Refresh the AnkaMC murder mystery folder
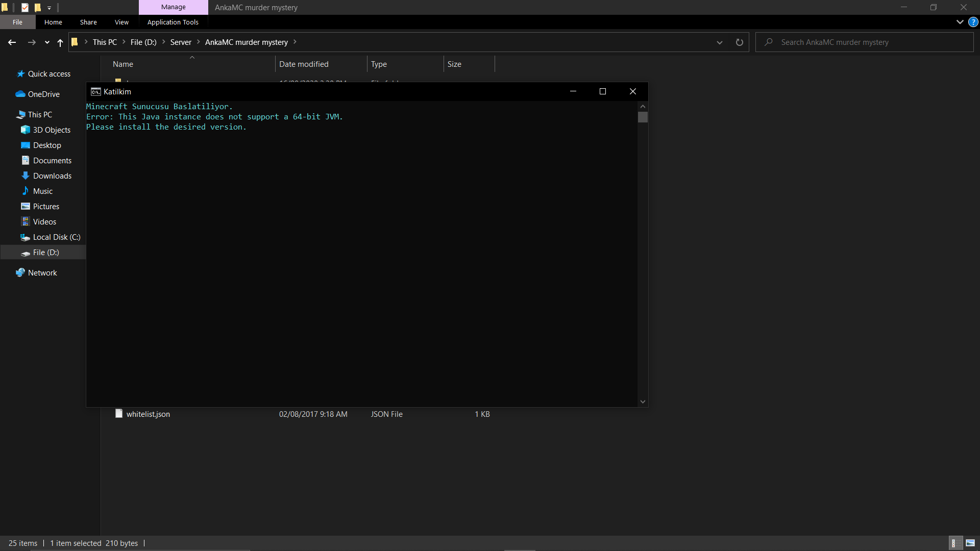Viewport: 980px width, 551px height. [x=739, y=42]
